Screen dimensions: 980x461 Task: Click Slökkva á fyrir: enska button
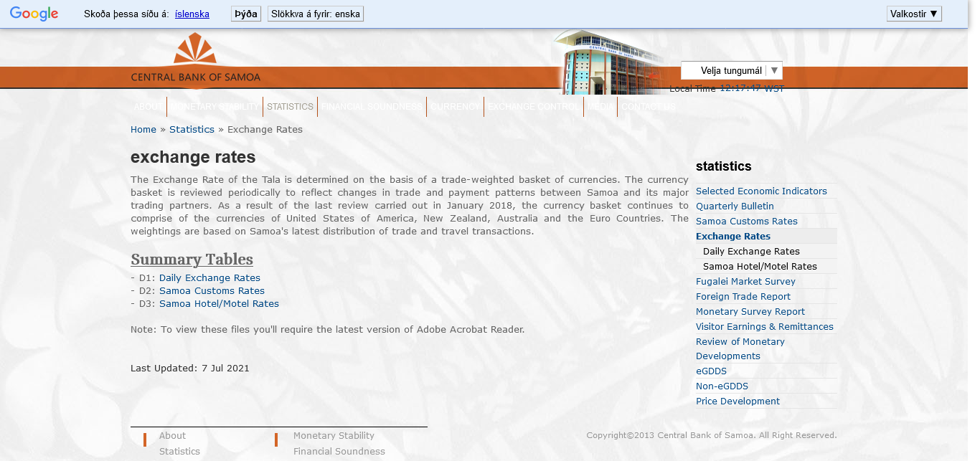[315, 14]
